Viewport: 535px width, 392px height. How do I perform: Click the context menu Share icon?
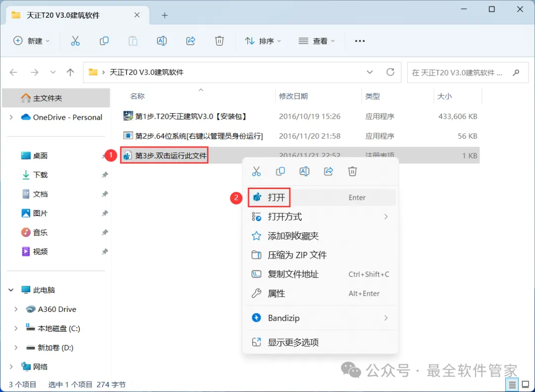pyautogui.click(x=328, y=171)
